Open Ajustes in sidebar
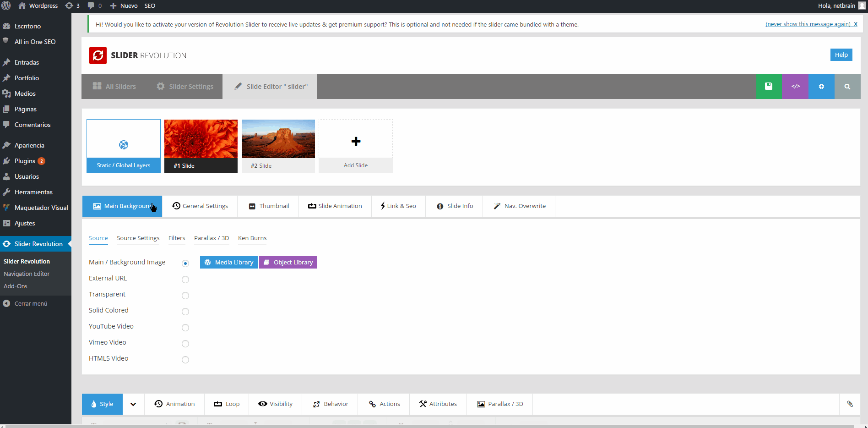 click(x=25, y=223)
